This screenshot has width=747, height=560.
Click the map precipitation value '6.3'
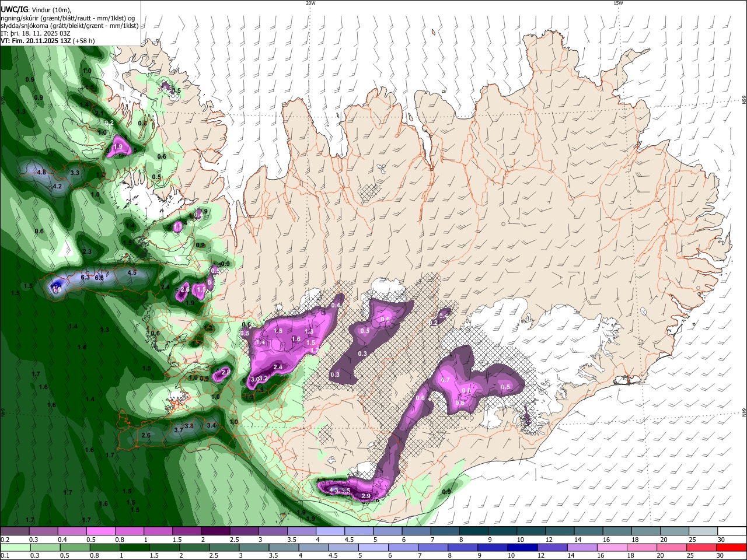coord(85,278)
